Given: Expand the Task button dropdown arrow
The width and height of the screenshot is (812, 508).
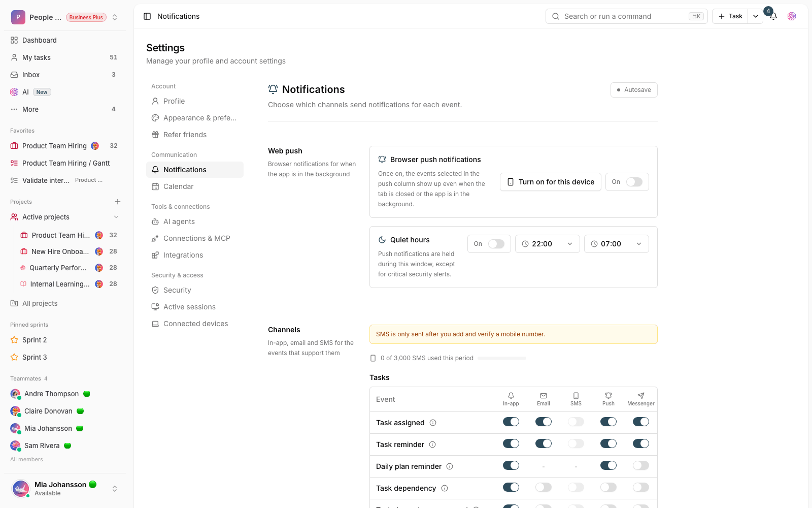Looking at the screenshot, I should (x=756, y=16).
